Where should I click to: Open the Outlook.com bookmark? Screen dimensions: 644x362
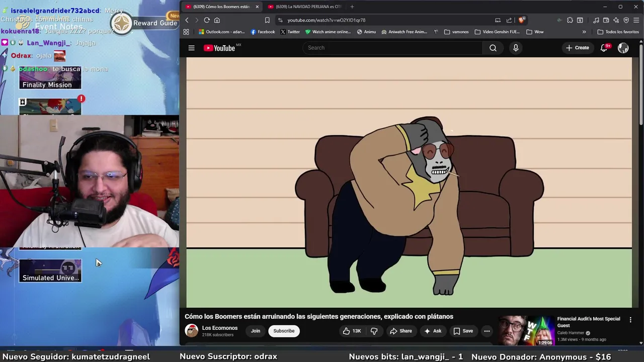click(x=221, y=32)
